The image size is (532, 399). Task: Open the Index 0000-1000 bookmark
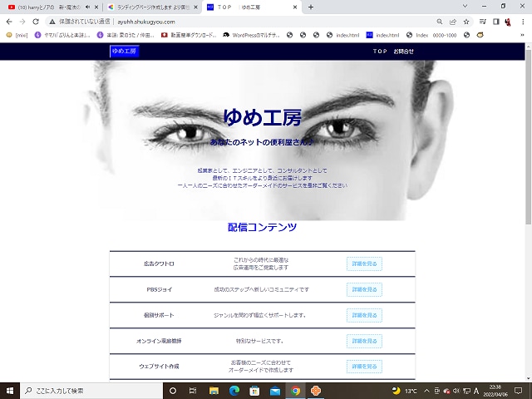[431, 35]
